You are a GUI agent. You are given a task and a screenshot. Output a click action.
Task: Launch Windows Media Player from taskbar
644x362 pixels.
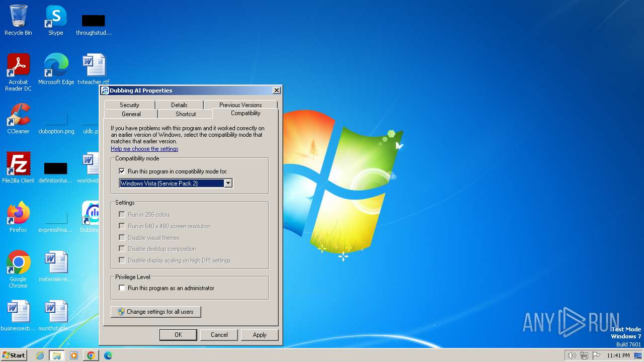click(74, 355)
